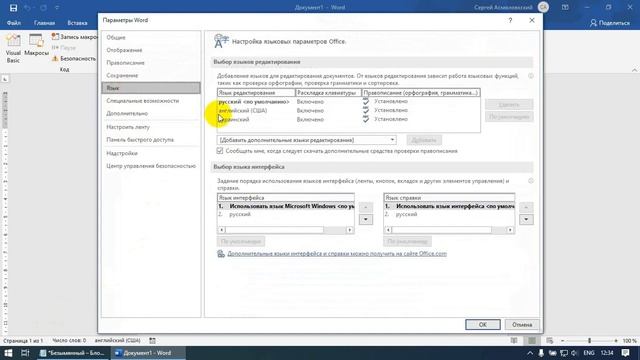Image resolution: width=640 pixels, height=360 pixels.
Task: Switch to Read Mode view icon
Action: [514, 340]
